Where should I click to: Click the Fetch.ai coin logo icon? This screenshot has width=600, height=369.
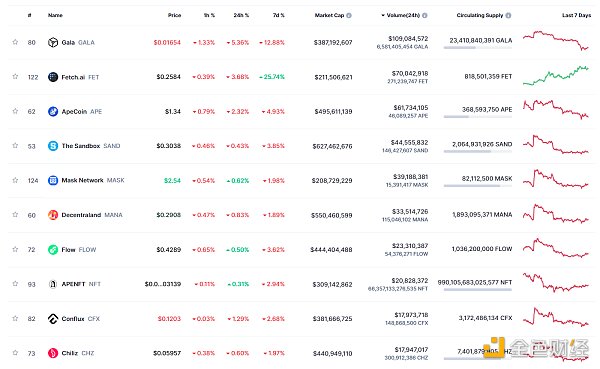pyautogui.click(x=53, y=77)
